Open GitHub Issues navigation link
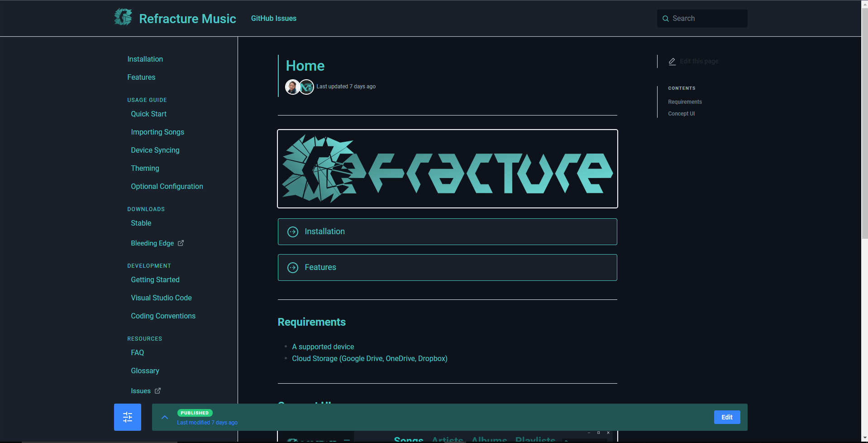This screenshot has height=443, width=868. (274, 19)
